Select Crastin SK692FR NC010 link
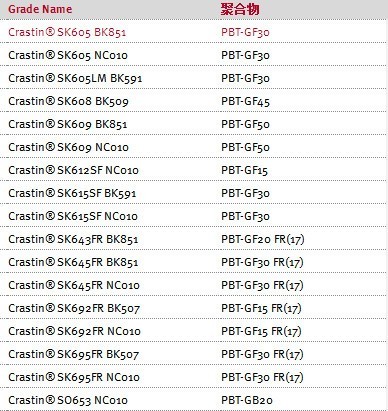Viewport: 388px width, 411px height. pos(74,331)
